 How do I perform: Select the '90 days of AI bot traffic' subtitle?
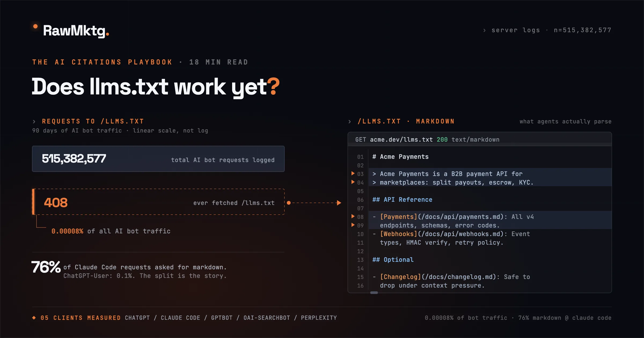(x=77, y=131)
